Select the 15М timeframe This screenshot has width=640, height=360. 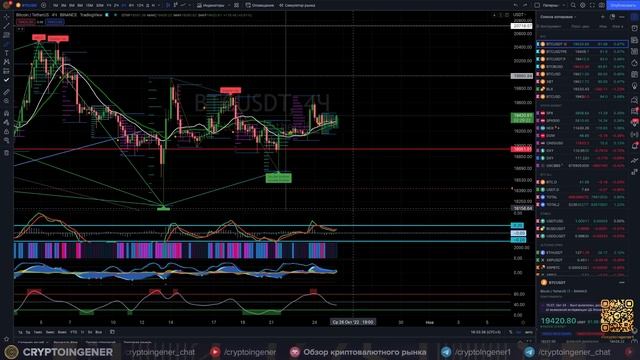pos(89,5)
